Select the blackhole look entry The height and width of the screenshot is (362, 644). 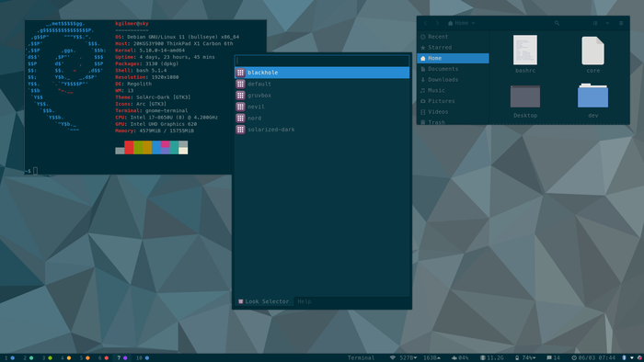point(322,73)
